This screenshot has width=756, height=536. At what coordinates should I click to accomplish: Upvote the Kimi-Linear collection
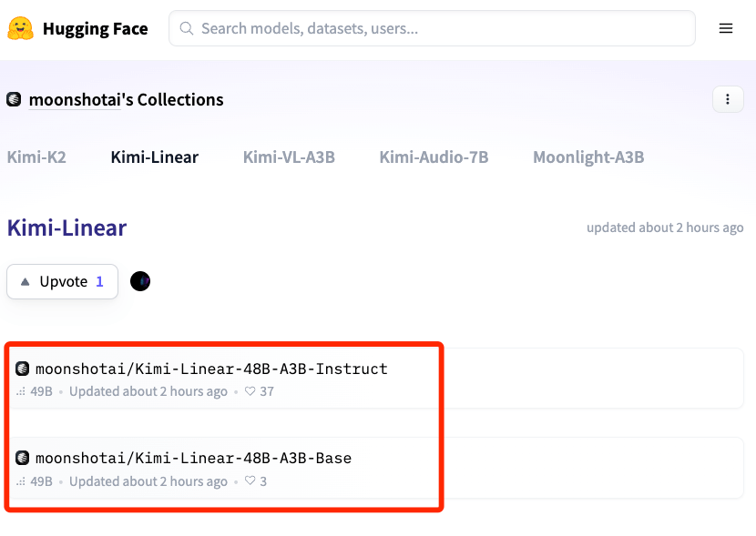coord(62,281)
